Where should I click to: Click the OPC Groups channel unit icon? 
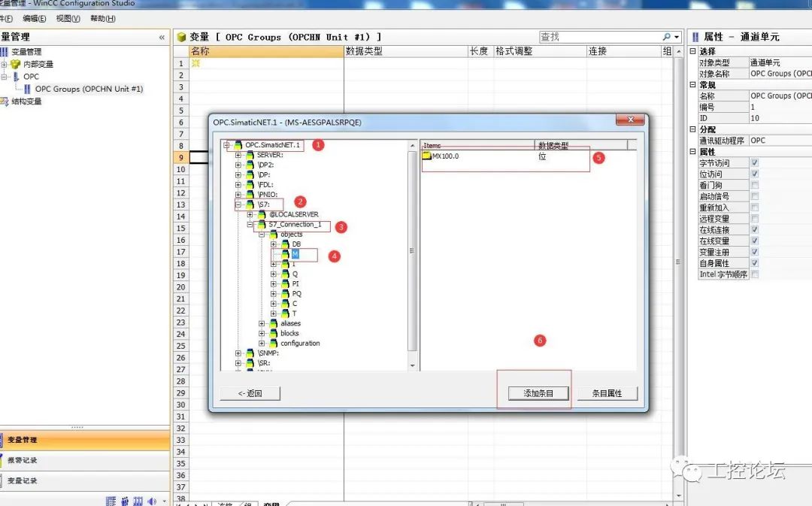(27, 89)
